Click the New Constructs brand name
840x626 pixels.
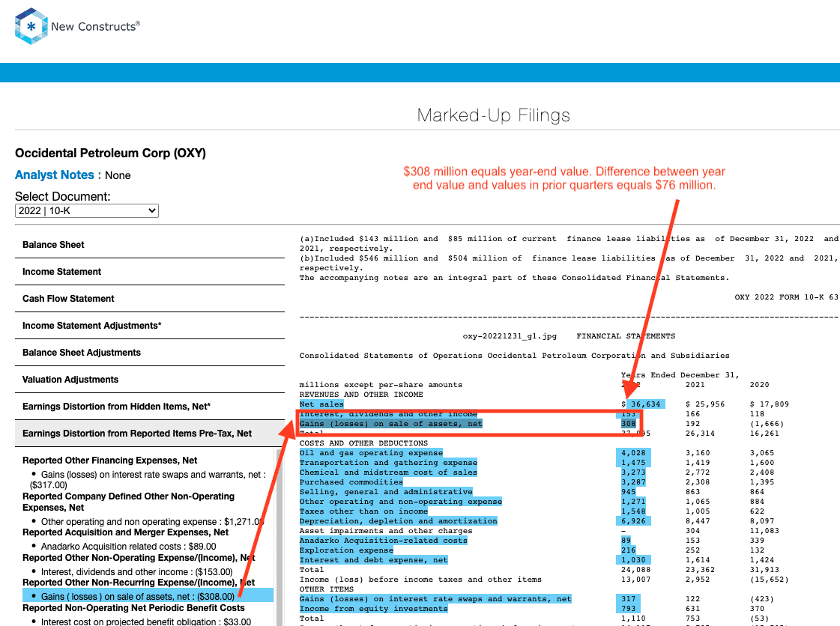pos(95,26)
